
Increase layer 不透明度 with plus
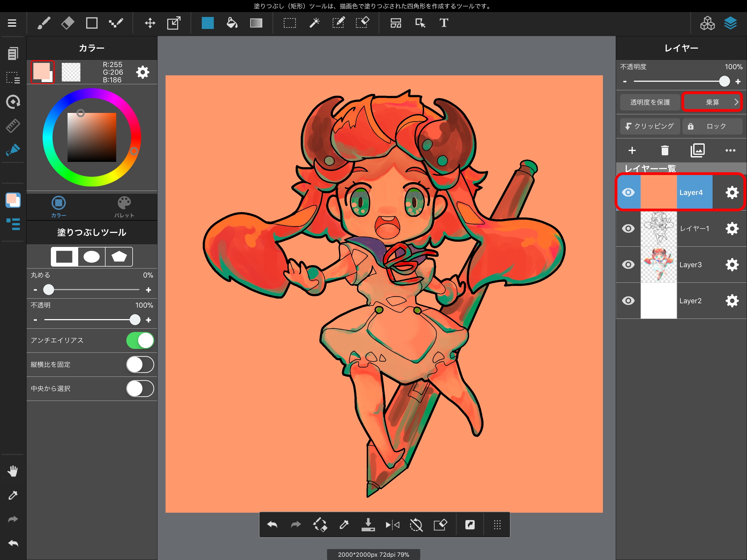tap(738, 81)
